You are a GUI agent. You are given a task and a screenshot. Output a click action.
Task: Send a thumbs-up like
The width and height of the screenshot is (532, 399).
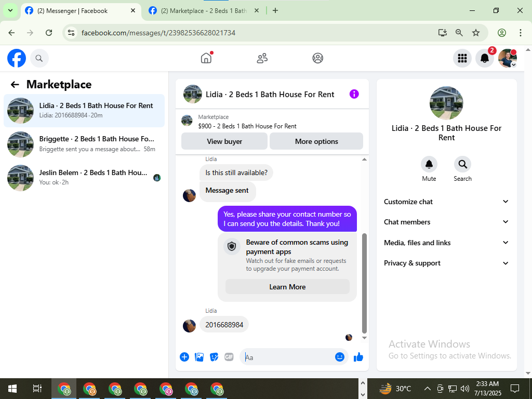[358, 357]
